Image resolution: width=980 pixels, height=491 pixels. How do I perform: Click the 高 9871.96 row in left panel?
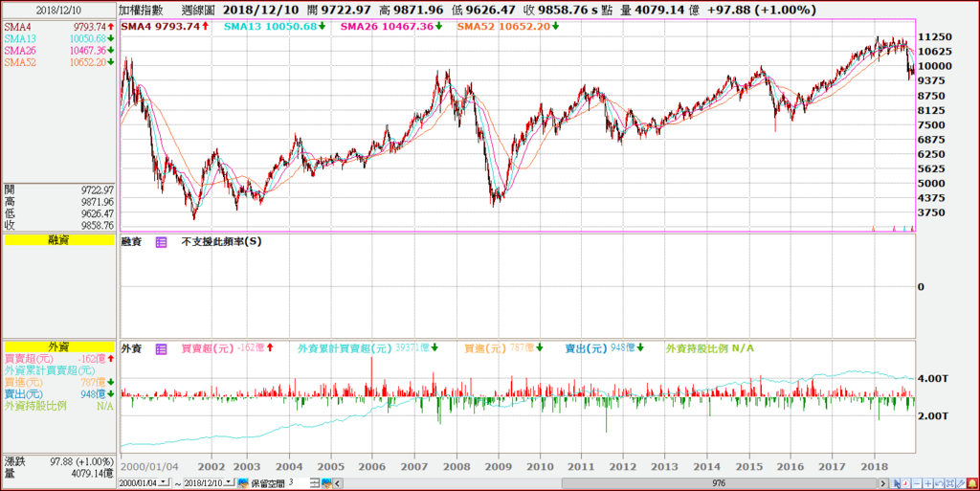(58, 202)
